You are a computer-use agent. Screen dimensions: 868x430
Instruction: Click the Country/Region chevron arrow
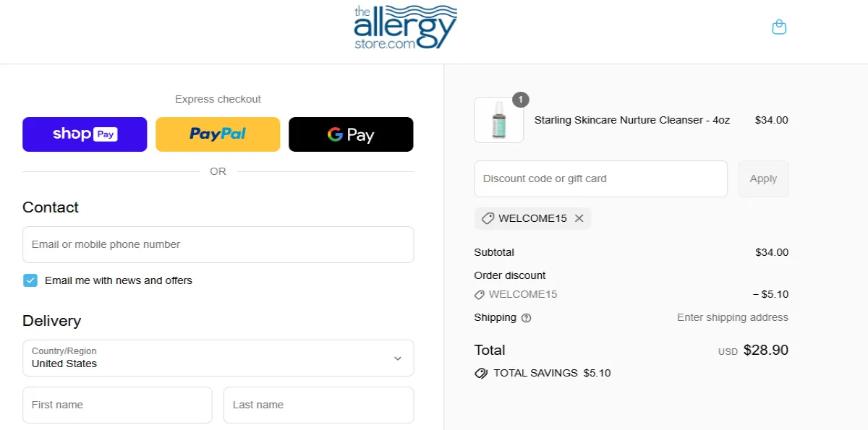[x=396, y=358]
